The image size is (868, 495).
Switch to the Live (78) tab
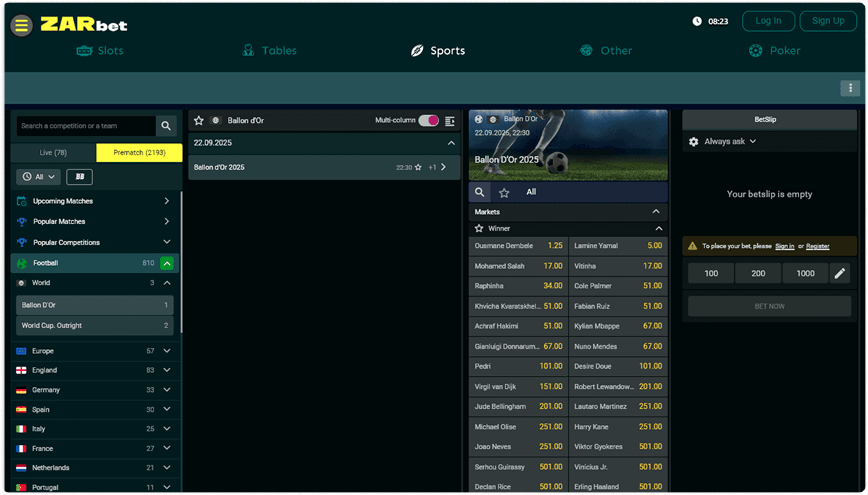tap(53, 153)
